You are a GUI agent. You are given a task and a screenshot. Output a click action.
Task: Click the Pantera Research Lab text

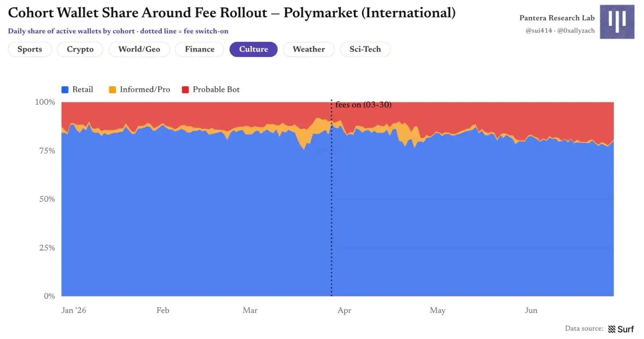click(557, 18)
